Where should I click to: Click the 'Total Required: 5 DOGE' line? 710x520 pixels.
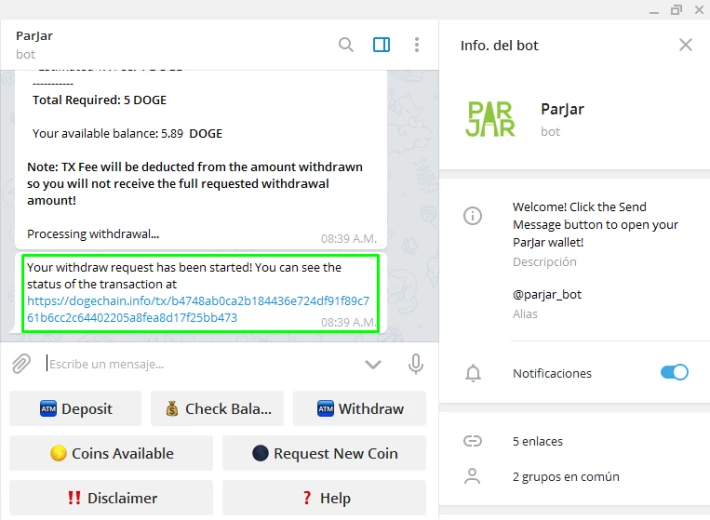pos(99,100)
